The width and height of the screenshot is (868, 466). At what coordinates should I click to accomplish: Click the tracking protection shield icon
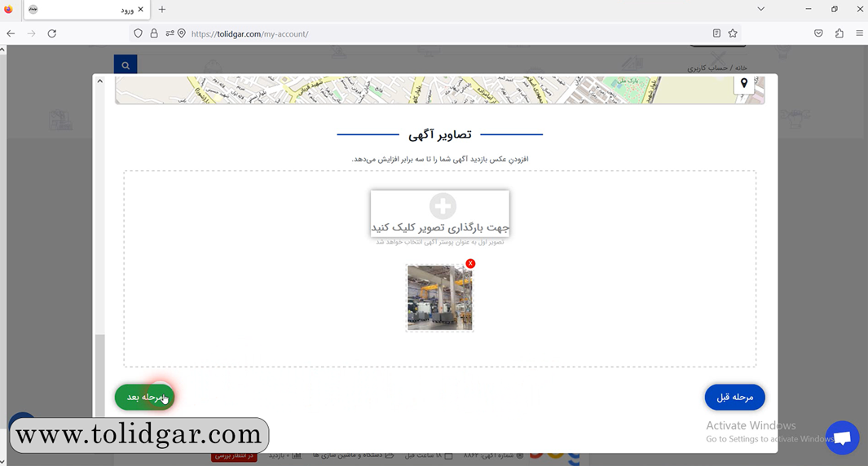(x=139, y=33)
